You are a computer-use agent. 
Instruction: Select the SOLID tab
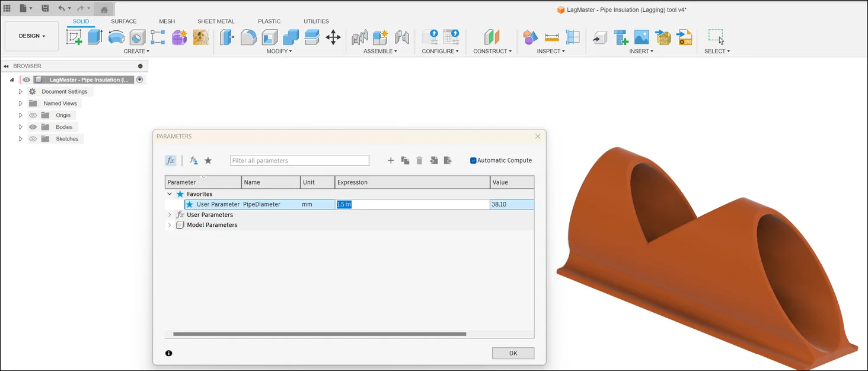[x=81, y=21]
